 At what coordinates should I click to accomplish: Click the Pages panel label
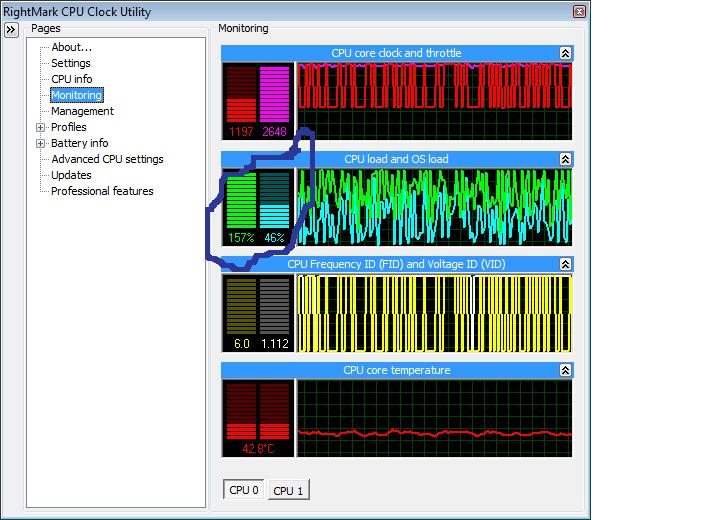[46, 28]
